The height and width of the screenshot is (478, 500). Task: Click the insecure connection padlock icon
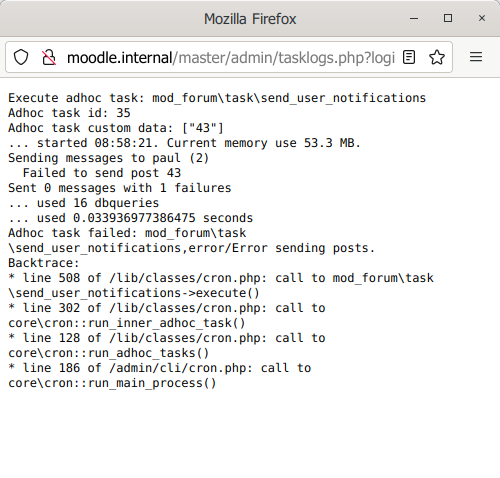point(49,57)
